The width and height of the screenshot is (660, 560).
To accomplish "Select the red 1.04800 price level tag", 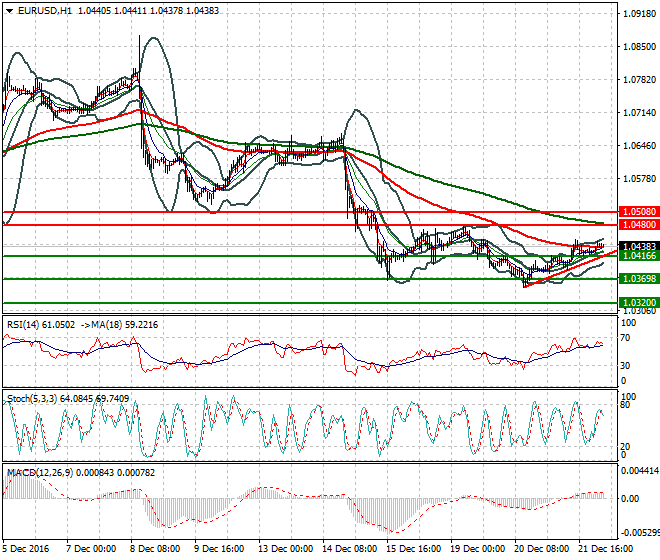I will 637,226.
